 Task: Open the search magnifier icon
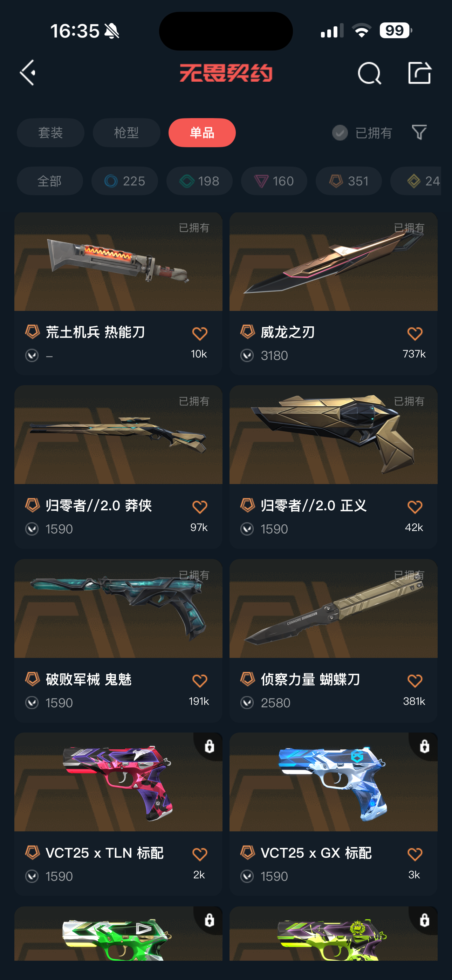[369, 73]
